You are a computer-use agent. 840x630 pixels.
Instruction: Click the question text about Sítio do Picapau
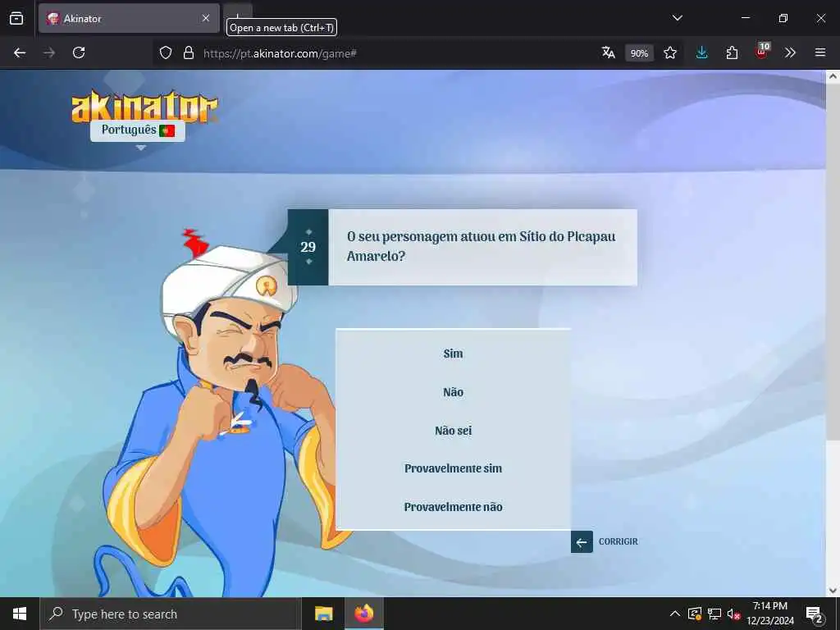pos(481,246)
